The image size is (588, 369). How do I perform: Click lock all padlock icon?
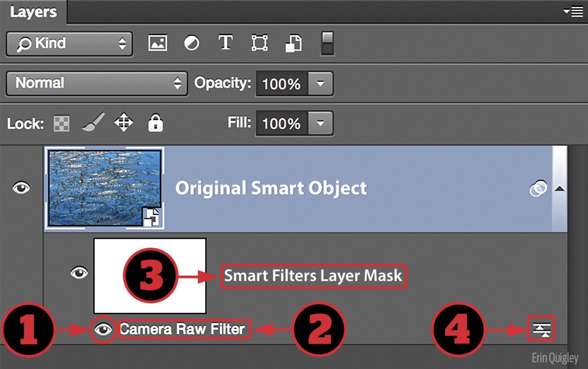(x=155, y=123)
